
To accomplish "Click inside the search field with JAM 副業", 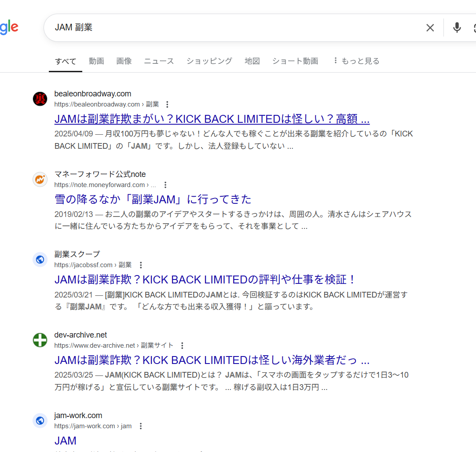I will click(237, 28).
